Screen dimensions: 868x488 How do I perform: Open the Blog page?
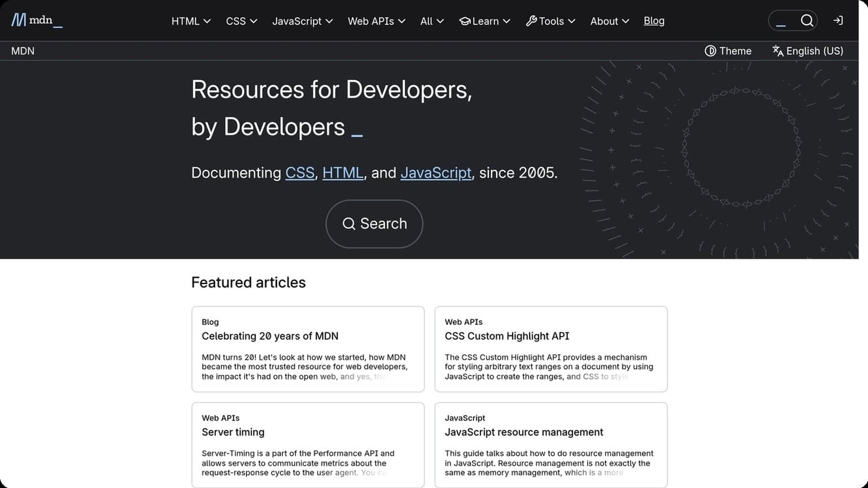coord(654,21)
